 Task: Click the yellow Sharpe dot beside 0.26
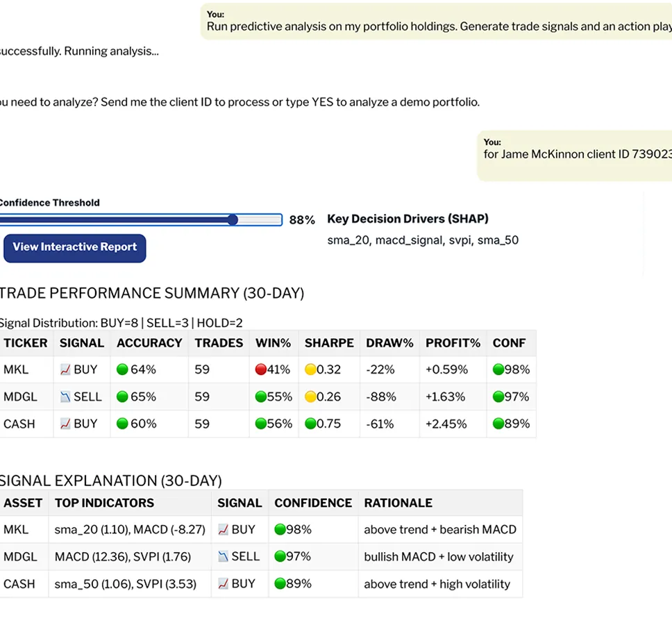[x=310, y=397]
